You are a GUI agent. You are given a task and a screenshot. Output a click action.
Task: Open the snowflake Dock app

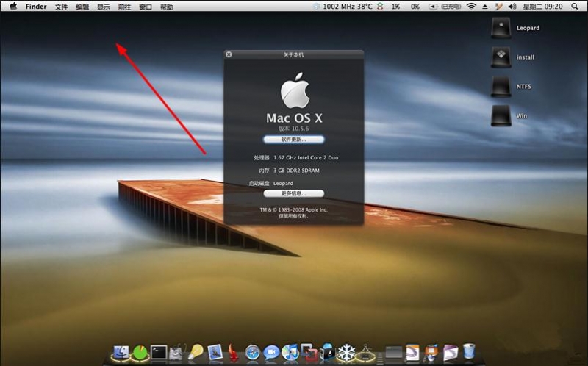point(346,353)
